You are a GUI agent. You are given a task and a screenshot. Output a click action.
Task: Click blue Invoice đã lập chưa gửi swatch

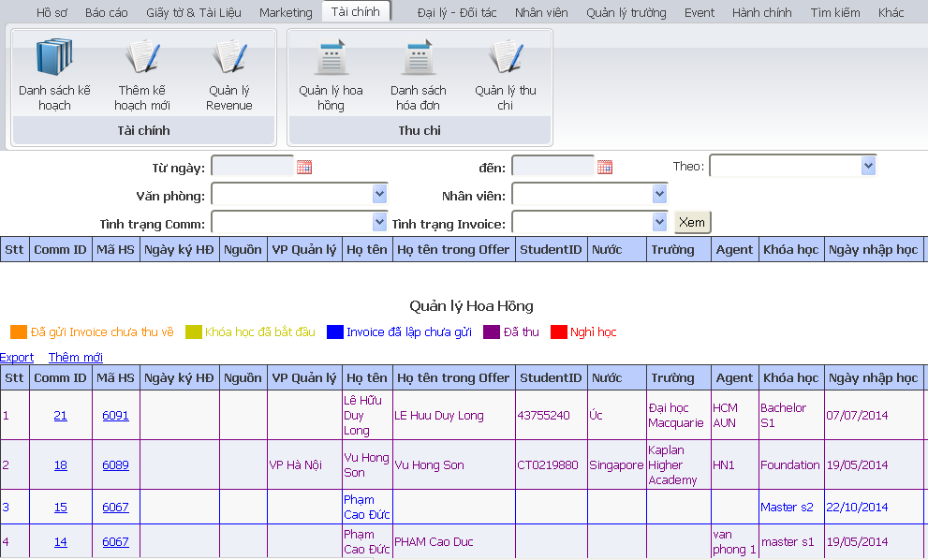[x=335, y=332]
